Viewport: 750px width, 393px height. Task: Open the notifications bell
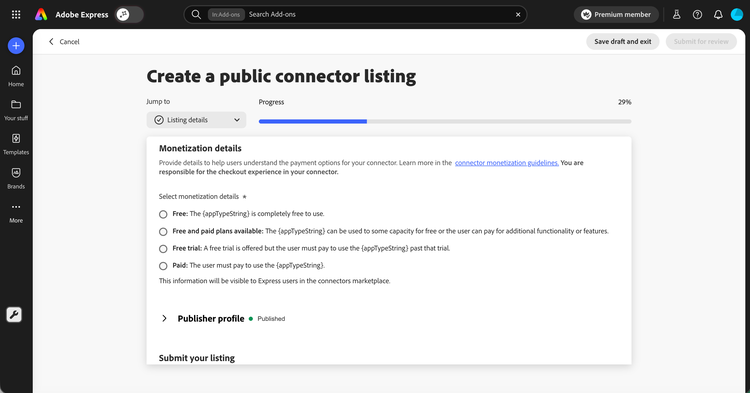[x=718, y=15]
